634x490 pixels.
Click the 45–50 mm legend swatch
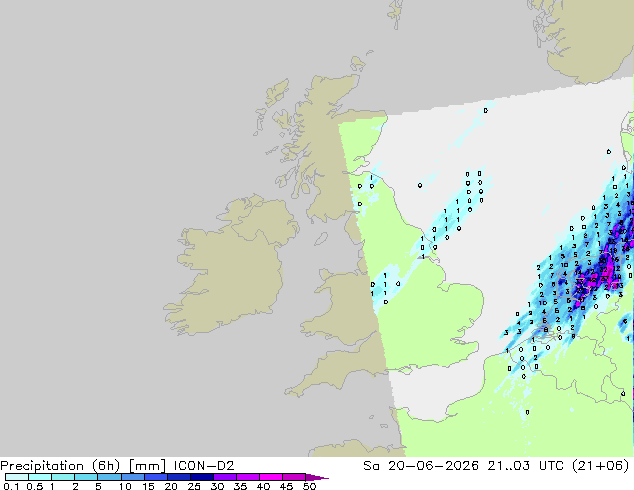pos(294,477)
